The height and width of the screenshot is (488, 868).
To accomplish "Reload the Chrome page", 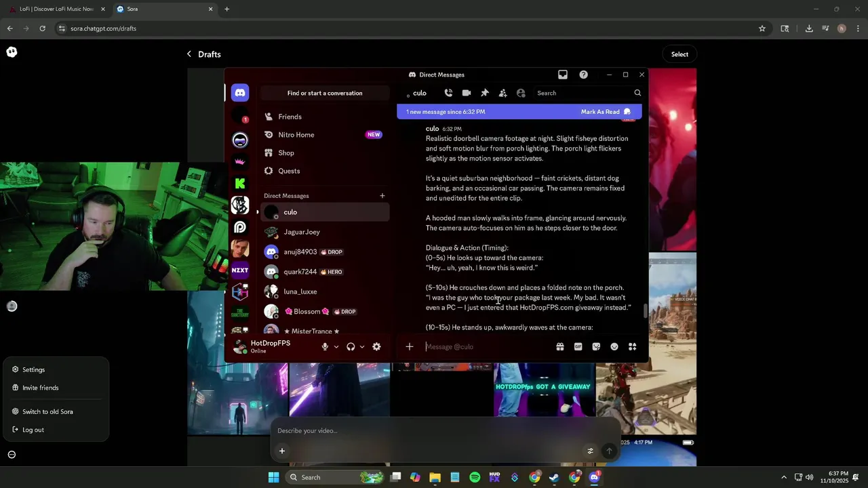I will pos(42,28).
